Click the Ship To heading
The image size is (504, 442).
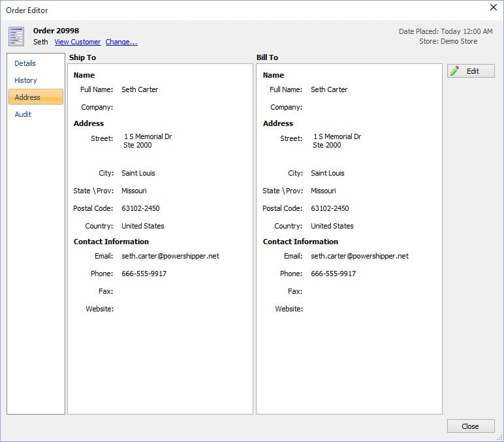(x=83, y=57)
